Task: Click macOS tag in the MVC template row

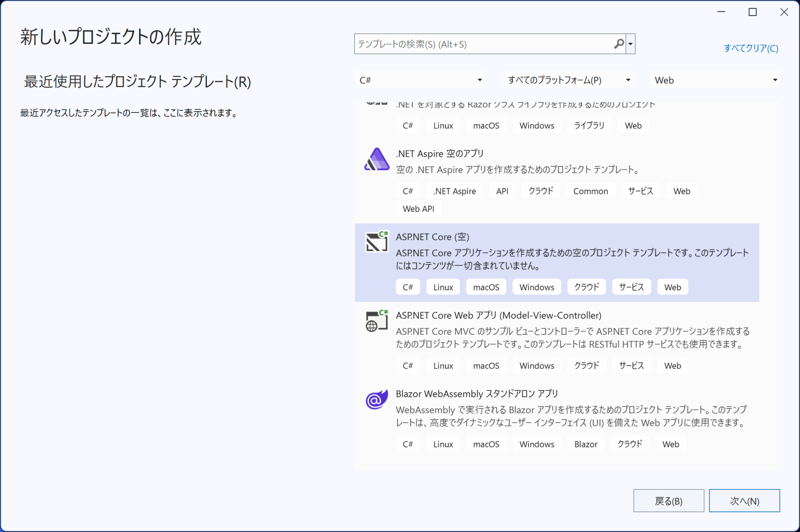Action: coord(486,366)
